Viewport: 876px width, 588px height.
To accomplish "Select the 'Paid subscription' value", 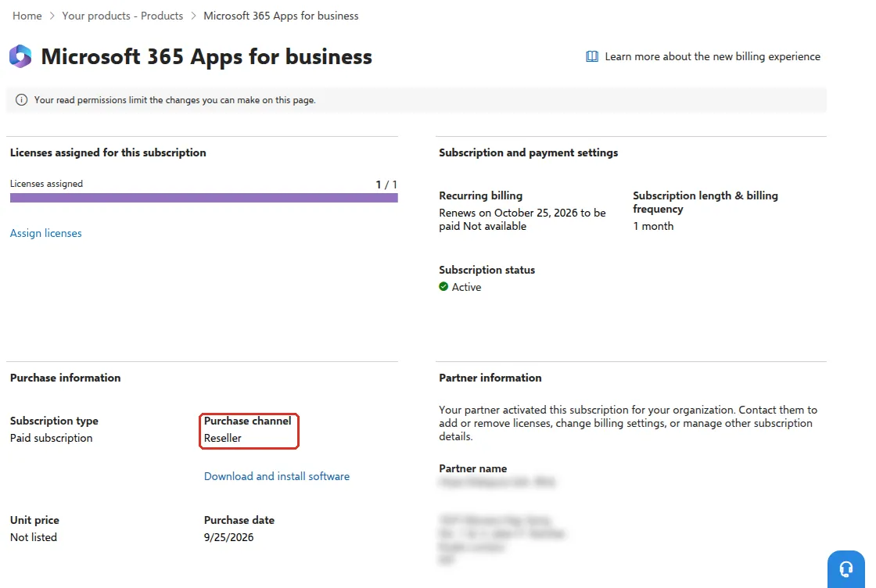I will 52,438.
